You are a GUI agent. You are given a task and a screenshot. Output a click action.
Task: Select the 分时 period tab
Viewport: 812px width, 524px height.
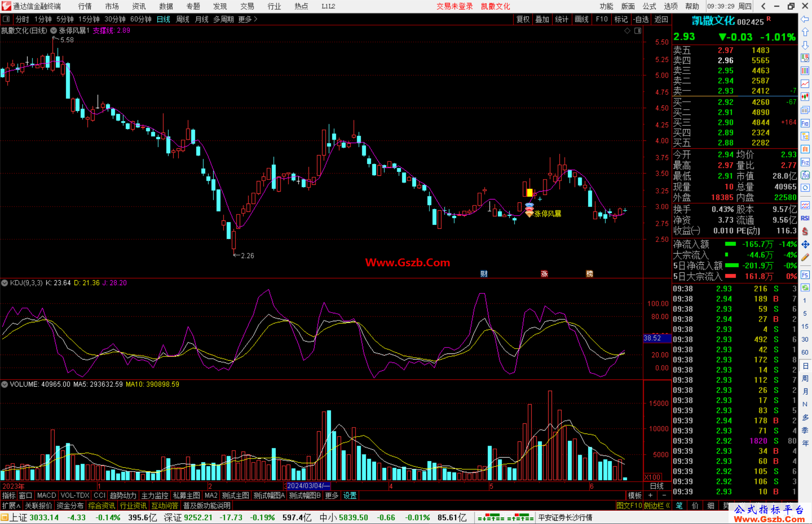point(22,19)
